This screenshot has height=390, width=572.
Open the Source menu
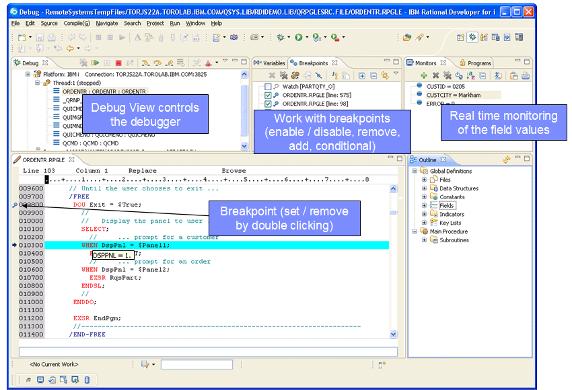(49, 23)
